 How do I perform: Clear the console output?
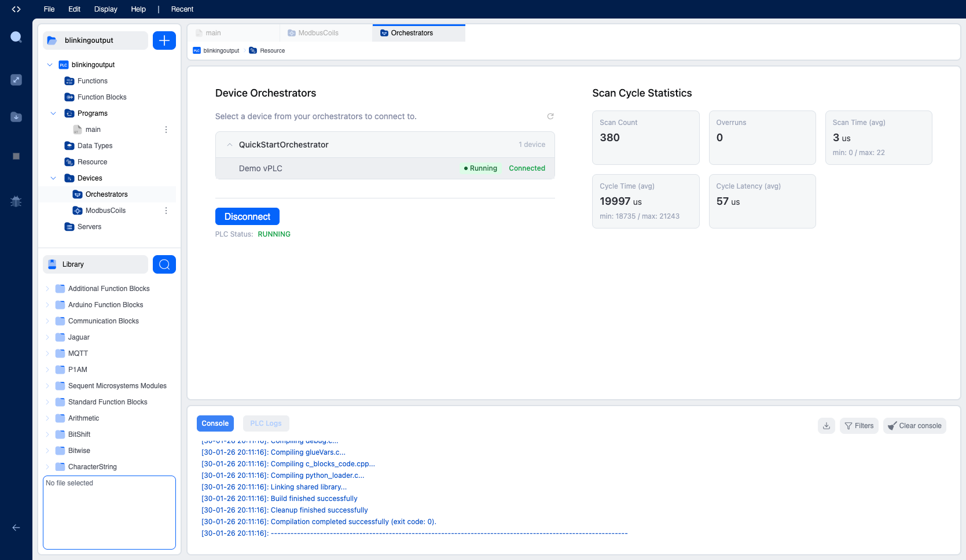pyautogui.click(x=914, y=426)
